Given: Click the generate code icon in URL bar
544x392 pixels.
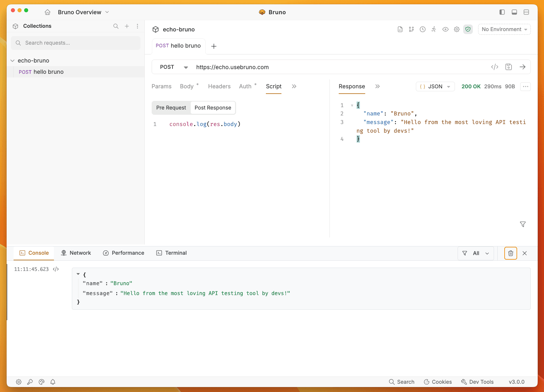Looking at the screenshot, I should point(495,67).
